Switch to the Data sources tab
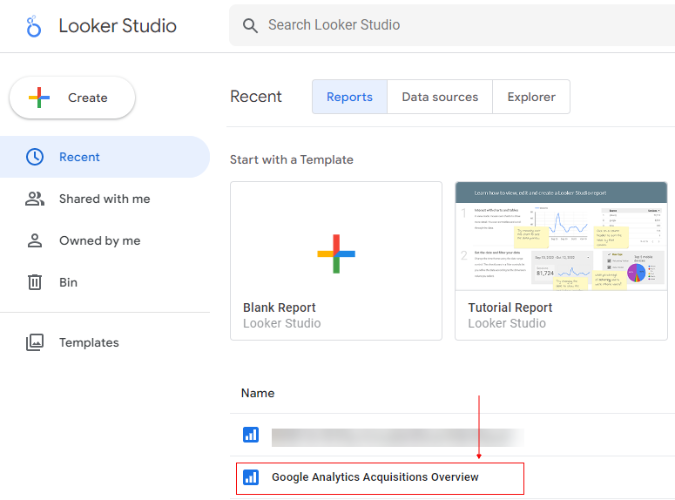The width and height of the screenshot is (675, 500). point(440,96)
